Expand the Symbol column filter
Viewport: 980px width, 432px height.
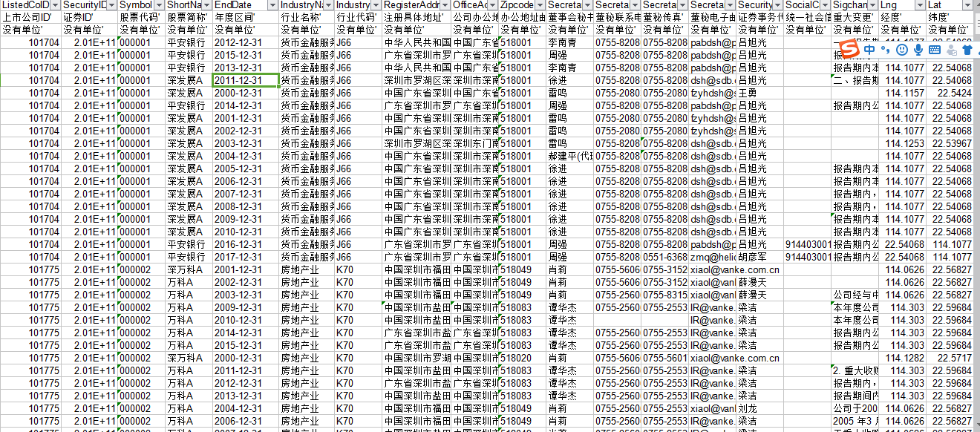coord(159,5)
